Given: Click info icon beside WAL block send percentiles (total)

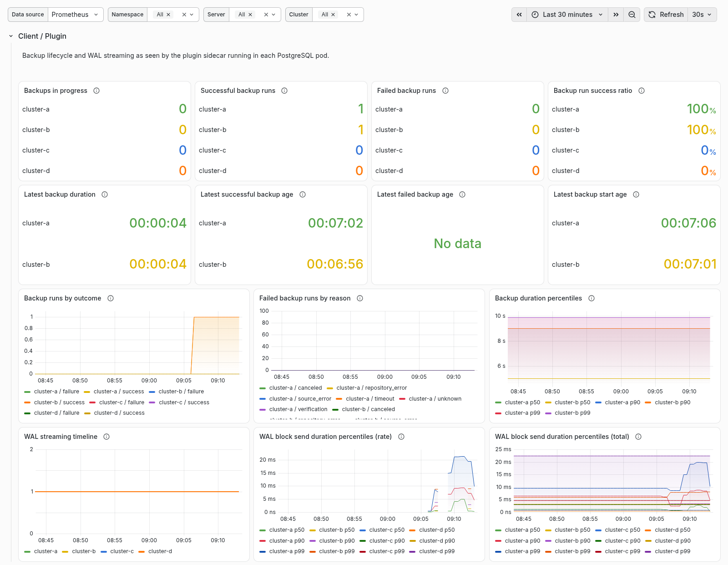Looking at the screenshot, I should [x=638, y=437].
